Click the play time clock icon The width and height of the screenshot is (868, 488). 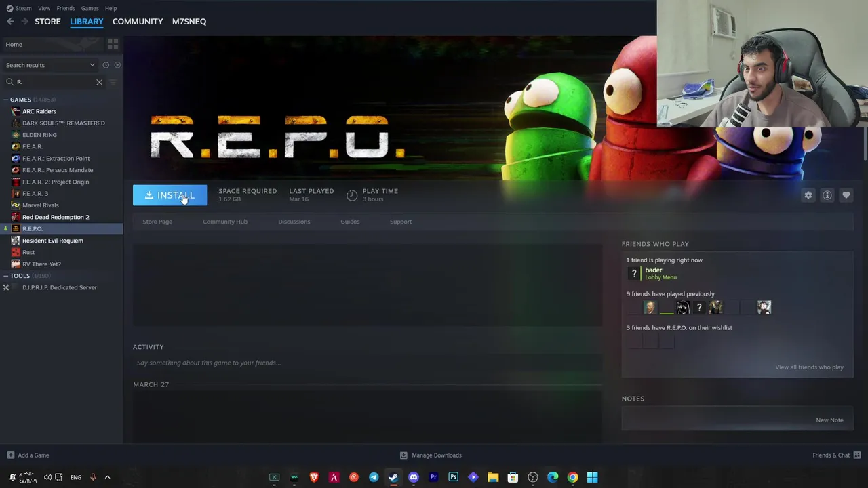tap(352, 195)
